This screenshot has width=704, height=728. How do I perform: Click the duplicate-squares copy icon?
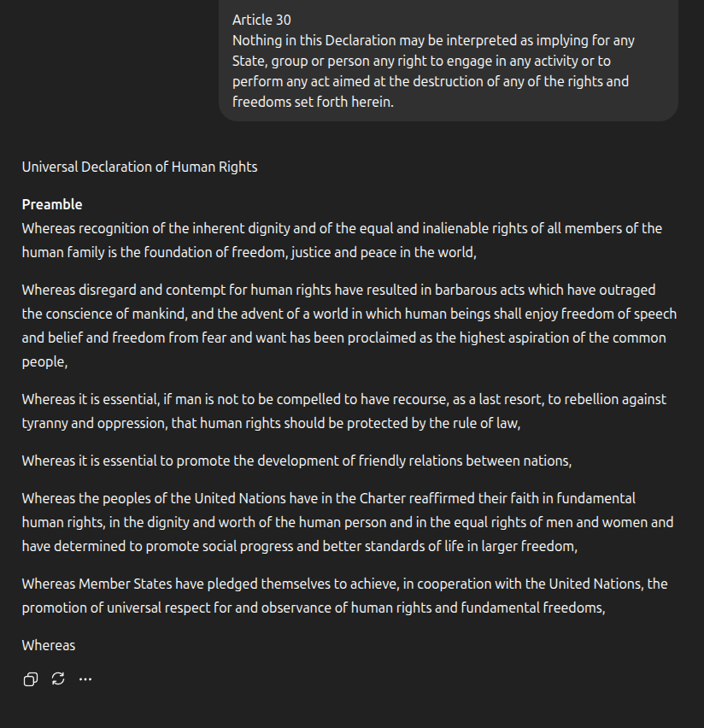click(30, 678)
